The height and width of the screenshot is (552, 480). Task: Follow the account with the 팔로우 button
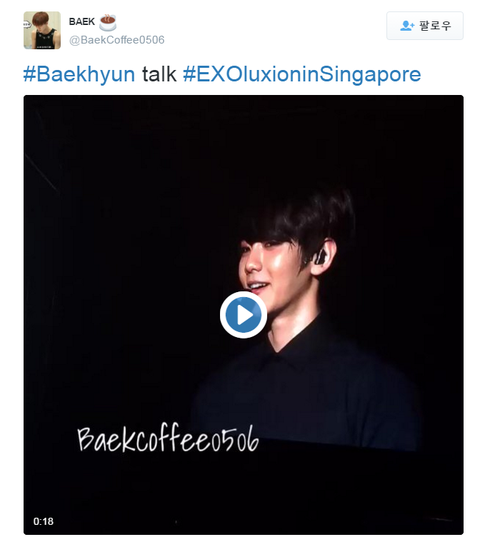click(425, 26)
